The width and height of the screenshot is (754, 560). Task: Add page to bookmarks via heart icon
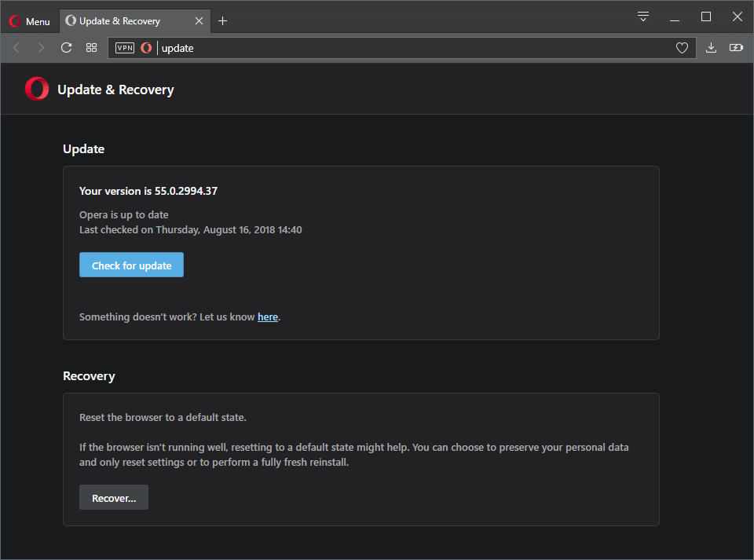pos(682,48)
